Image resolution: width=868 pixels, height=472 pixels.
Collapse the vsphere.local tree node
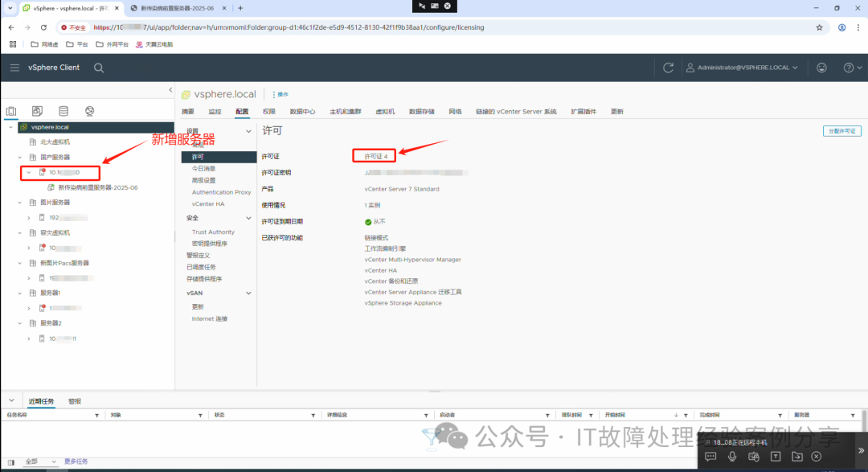tap(10, 127)
